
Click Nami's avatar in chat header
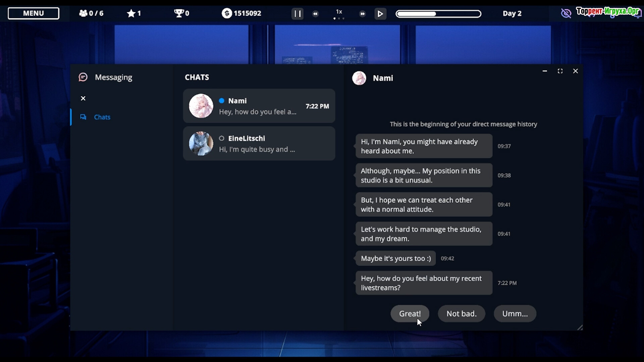click(x=359, y=78)
